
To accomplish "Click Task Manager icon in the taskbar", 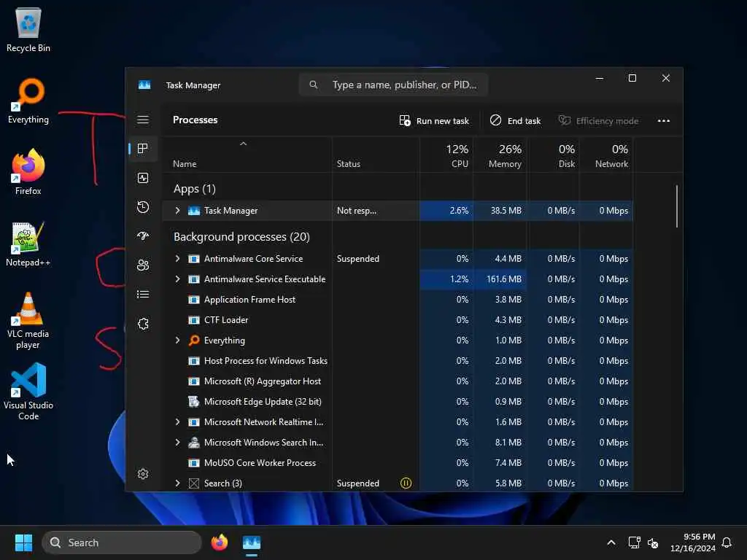I will click(x=252, y=542).
